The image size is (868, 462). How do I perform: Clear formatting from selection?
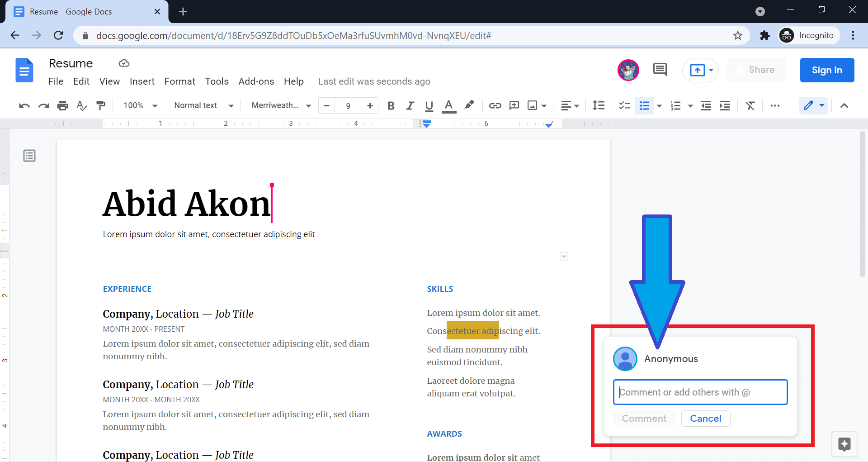(x=750, y=106)
